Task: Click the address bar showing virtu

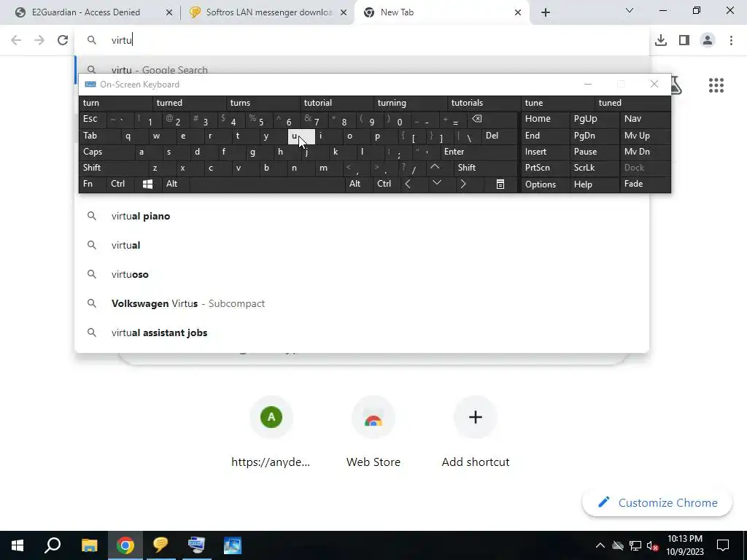Action: pos(361,40)
